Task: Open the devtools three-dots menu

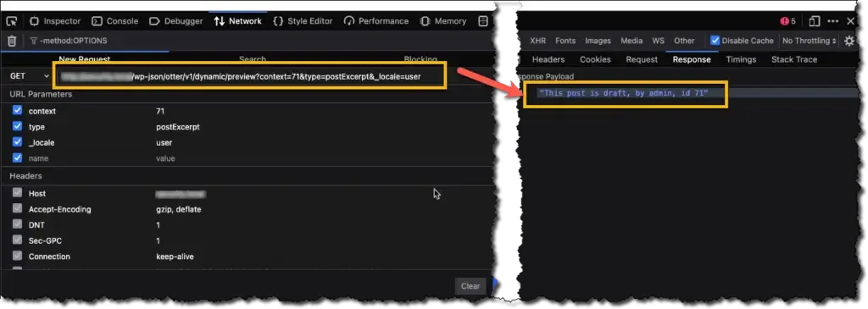Action: click(832, 21)
